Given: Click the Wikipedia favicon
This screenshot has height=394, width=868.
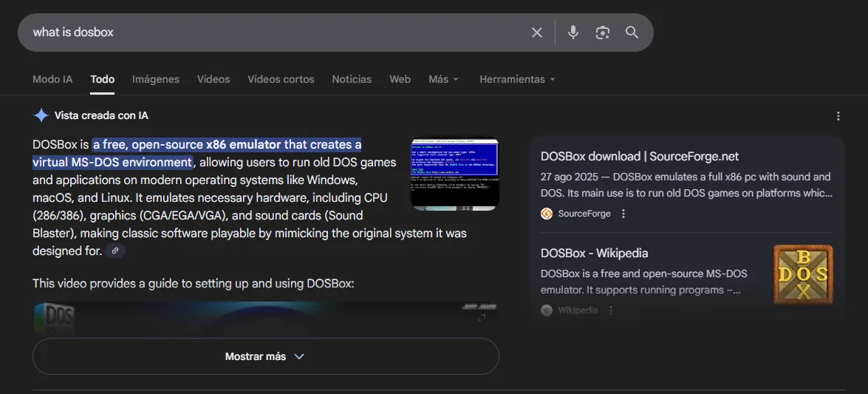Looking at the screenshot, I should point(547,310).
